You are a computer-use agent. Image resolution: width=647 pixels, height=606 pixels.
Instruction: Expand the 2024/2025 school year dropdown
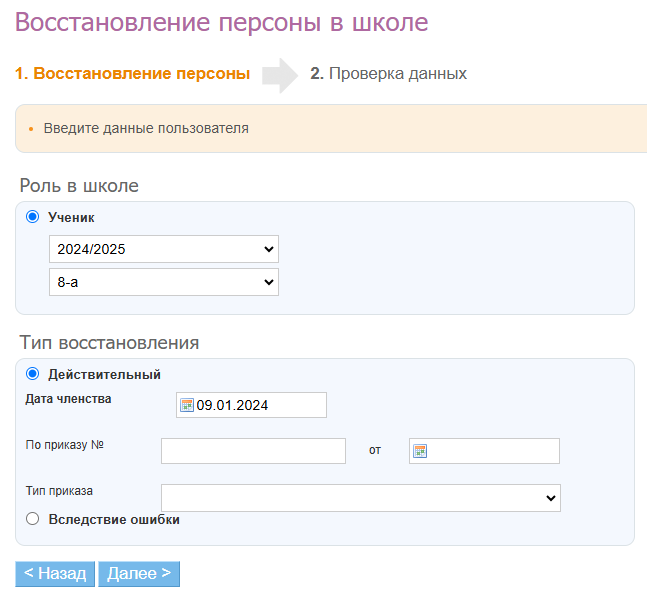(x=164, y=249)
